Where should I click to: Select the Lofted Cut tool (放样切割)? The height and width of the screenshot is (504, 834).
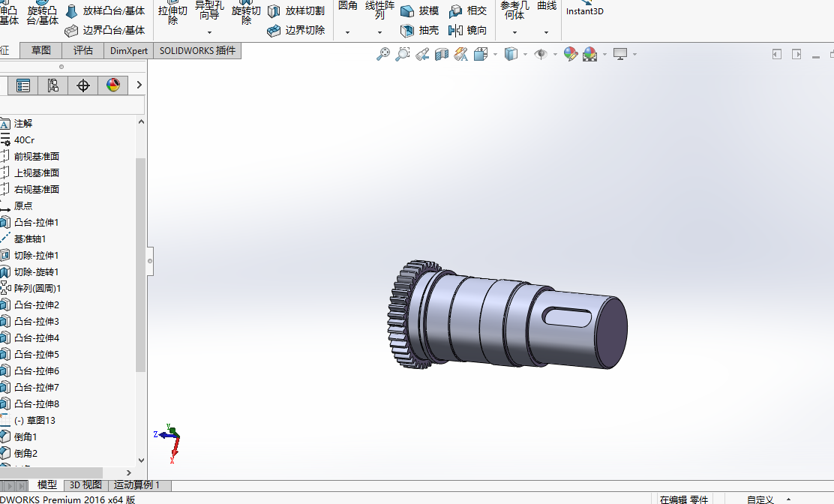click(296, 10)
